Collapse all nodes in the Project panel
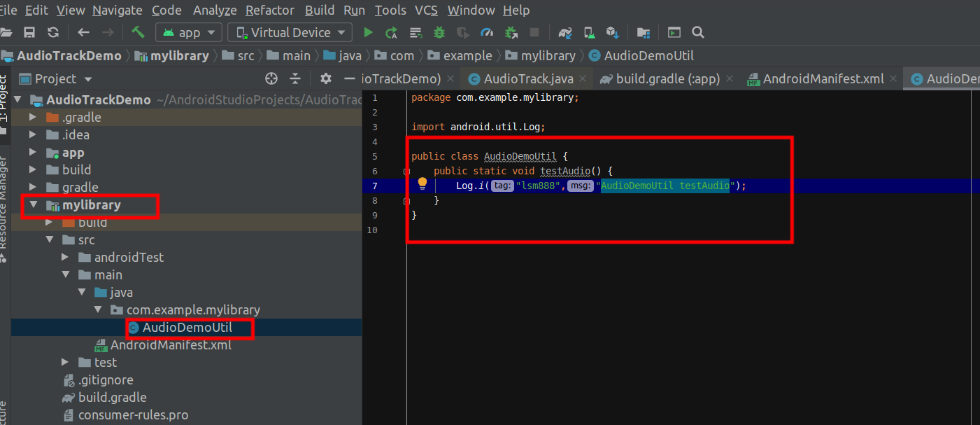Screen dimensions: 980x425 pos(295,78)
